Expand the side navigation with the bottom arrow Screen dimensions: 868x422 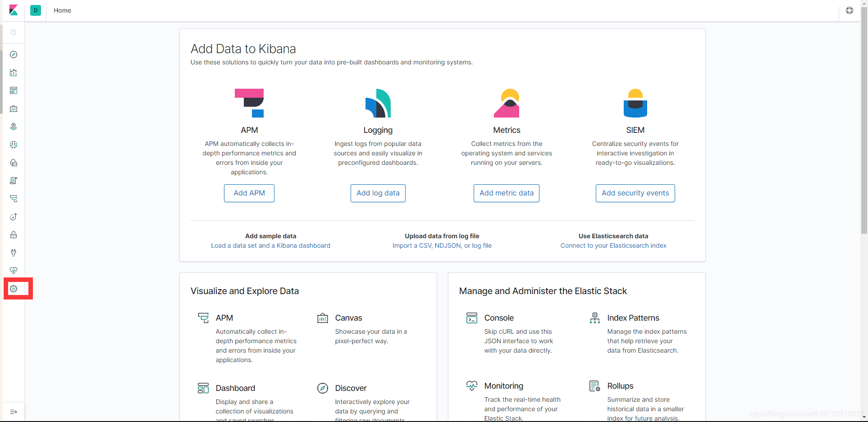coord(14,412)
